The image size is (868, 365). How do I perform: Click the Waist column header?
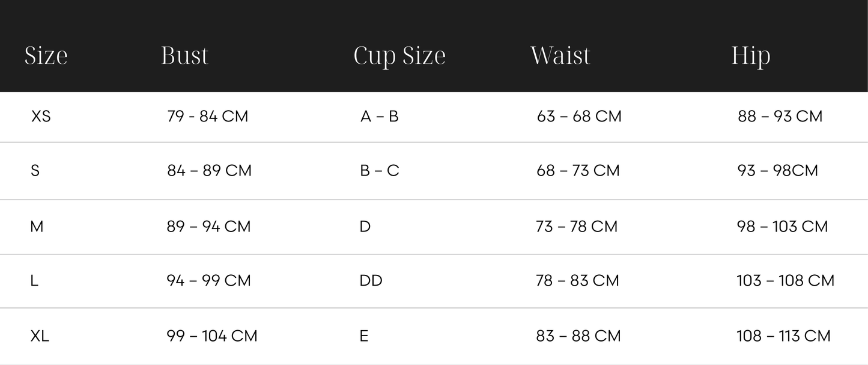coord(560,56)
